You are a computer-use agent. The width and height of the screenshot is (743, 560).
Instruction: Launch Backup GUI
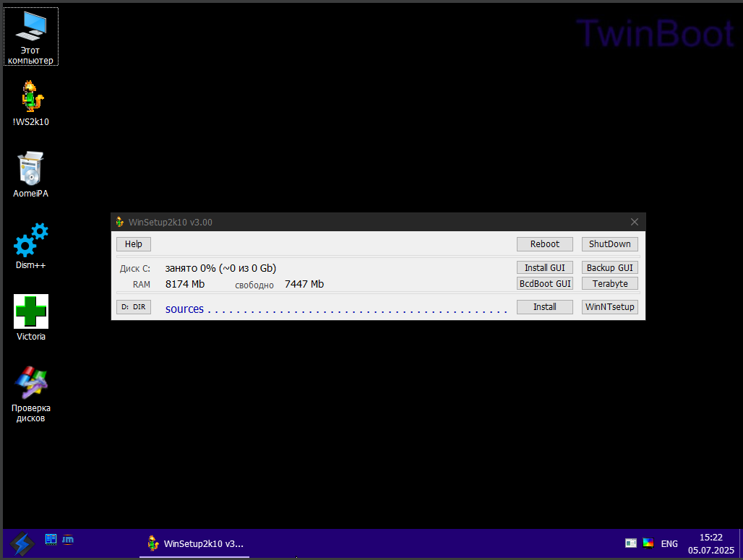pyautogui.click(x=610, y=267)
